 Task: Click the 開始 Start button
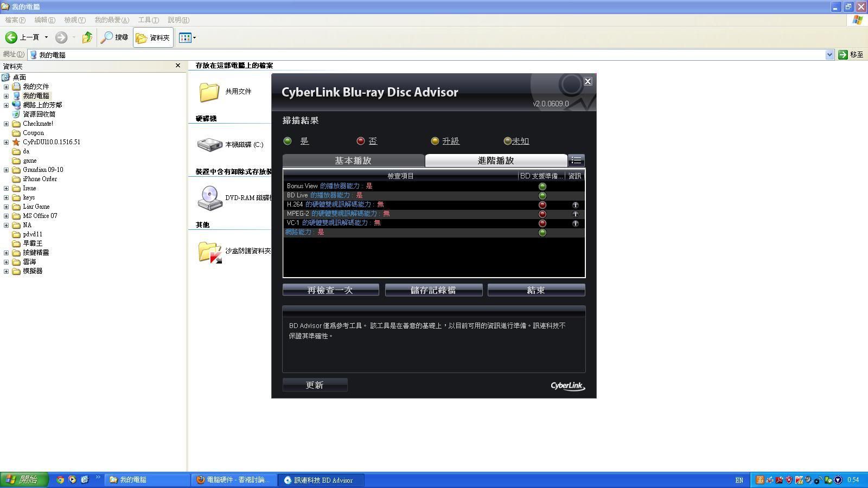tap(24, 480)
